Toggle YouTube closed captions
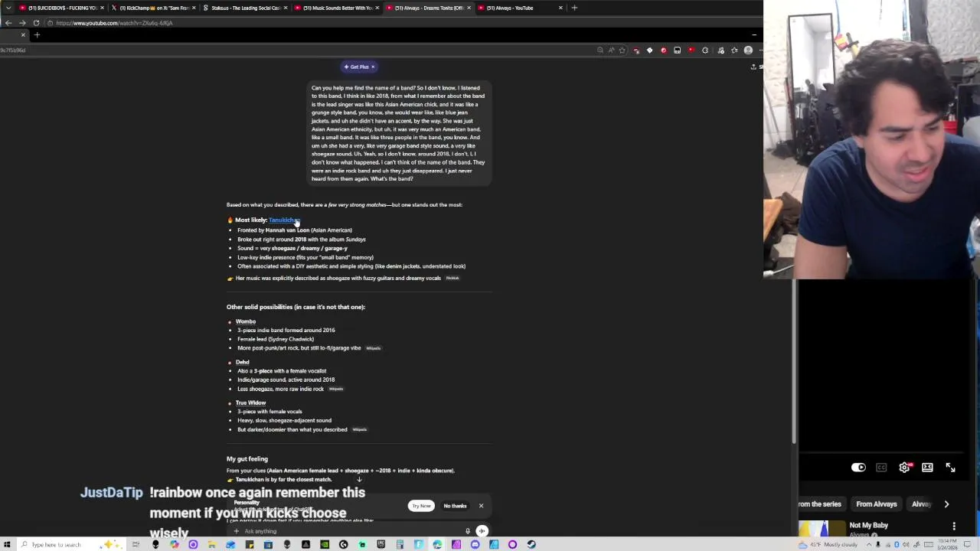Screen dimensions: 980x551 pos(881,468)
